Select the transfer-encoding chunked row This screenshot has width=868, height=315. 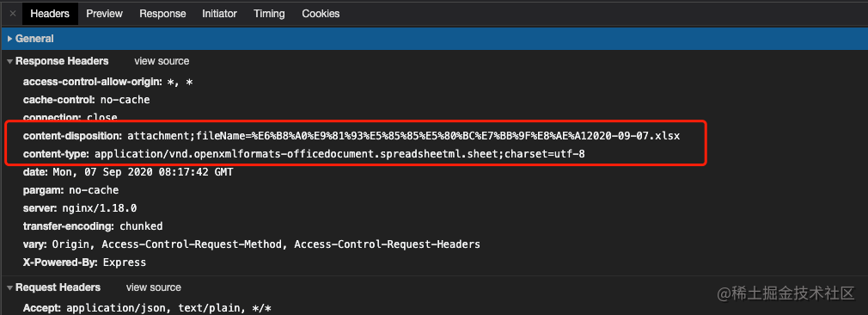coord(93,226)
